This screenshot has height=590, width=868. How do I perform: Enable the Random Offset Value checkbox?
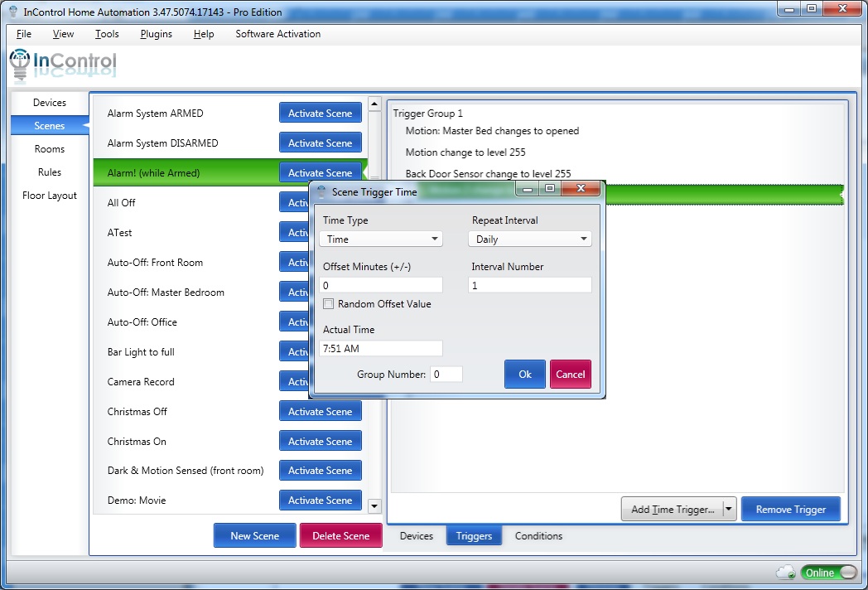coord(329,304)
